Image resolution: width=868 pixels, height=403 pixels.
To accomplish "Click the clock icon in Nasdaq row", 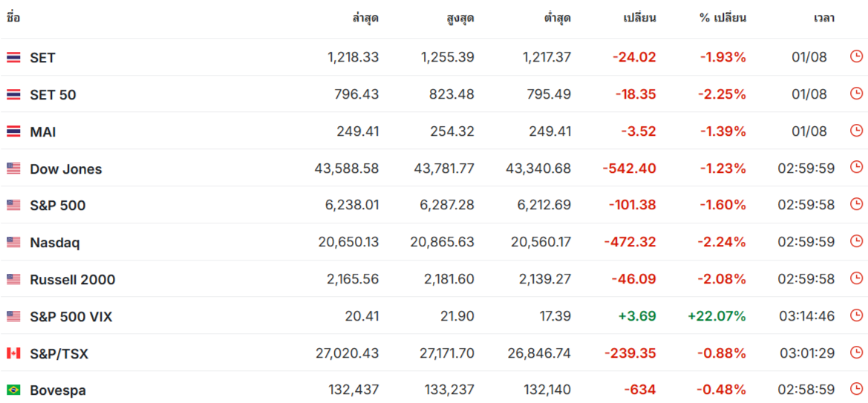I will (856, 241).
